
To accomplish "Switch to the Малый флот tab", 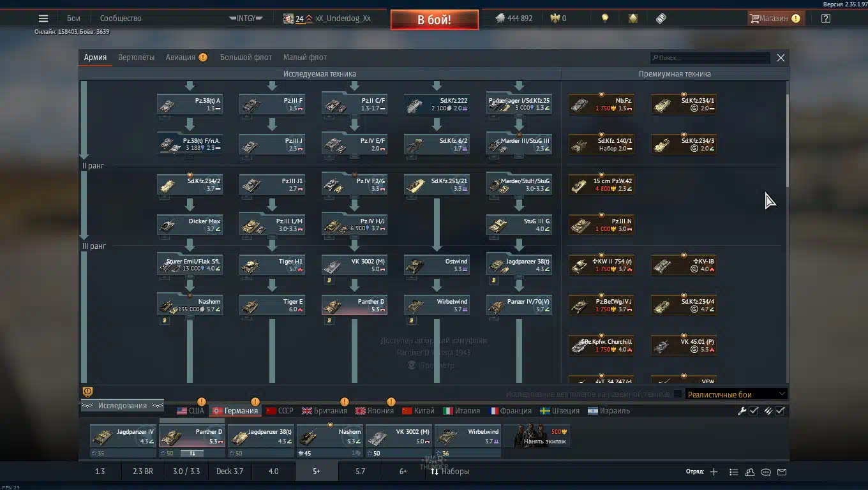I will point(305,57).
